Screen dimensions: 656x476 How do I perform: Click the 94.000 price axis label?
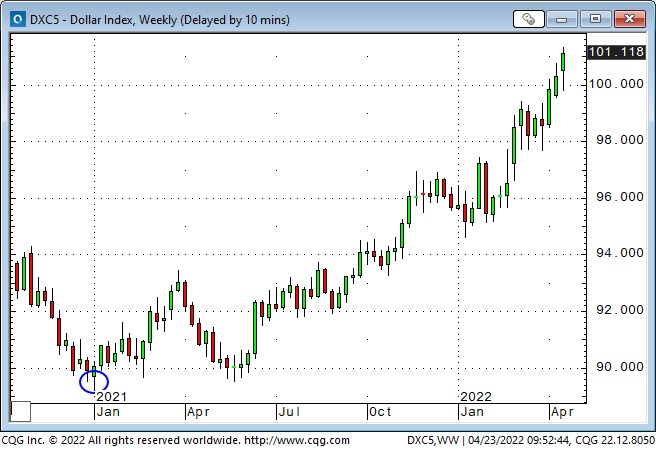point(620,253)
